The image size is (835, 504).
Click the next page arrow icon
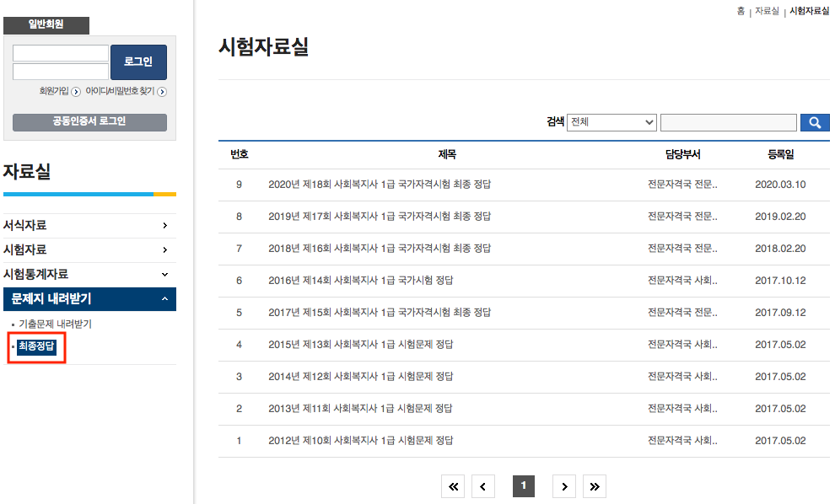(564, 486)
